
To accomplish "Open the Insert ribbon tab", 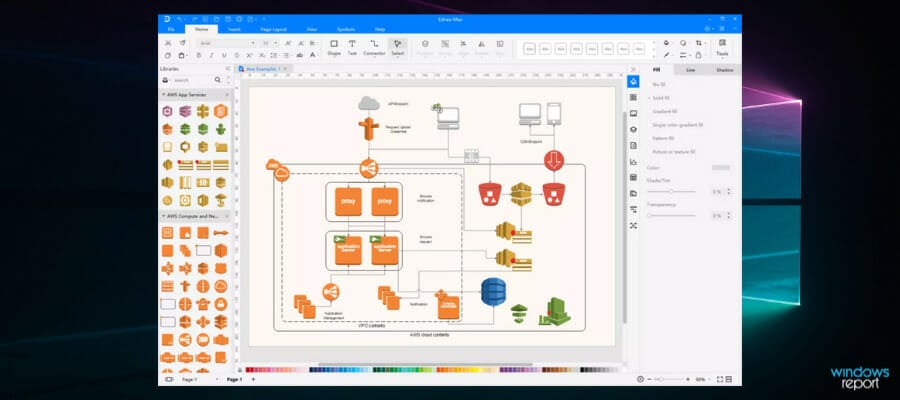I will pyautogui.click(x=234, y=29).
